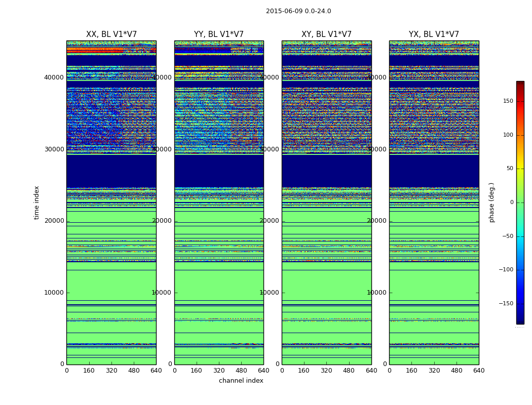Click the figure title 2015-06-09 0.0-24.0
The height and width of the screenshot is (405, 532).
[298, 11]
